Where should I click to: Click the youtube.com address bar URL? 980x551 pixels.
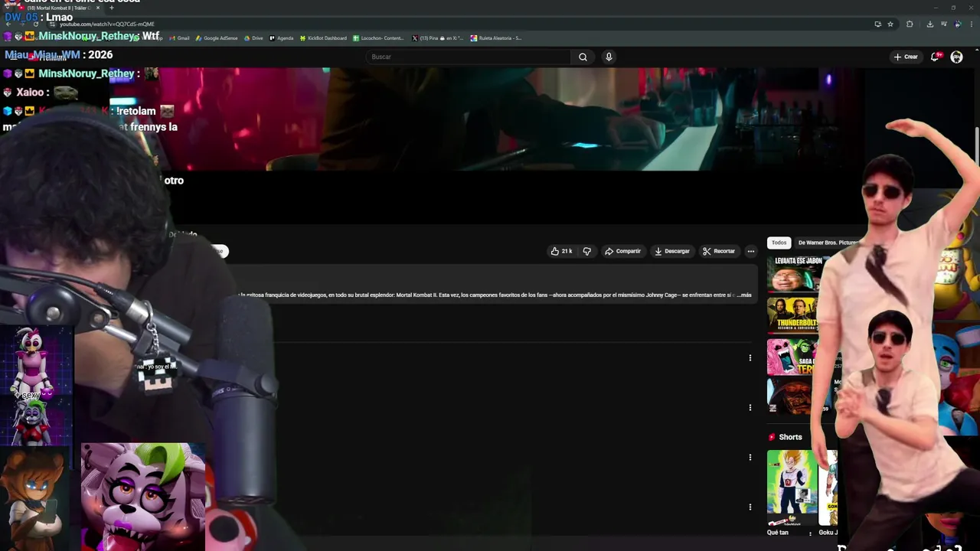coord(107,24)
